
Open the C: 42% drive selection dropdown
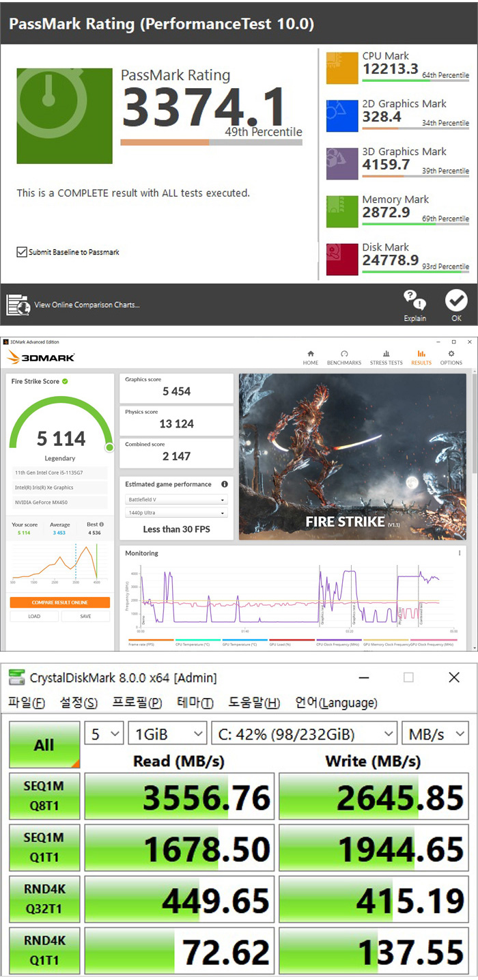tap(304, 734)
